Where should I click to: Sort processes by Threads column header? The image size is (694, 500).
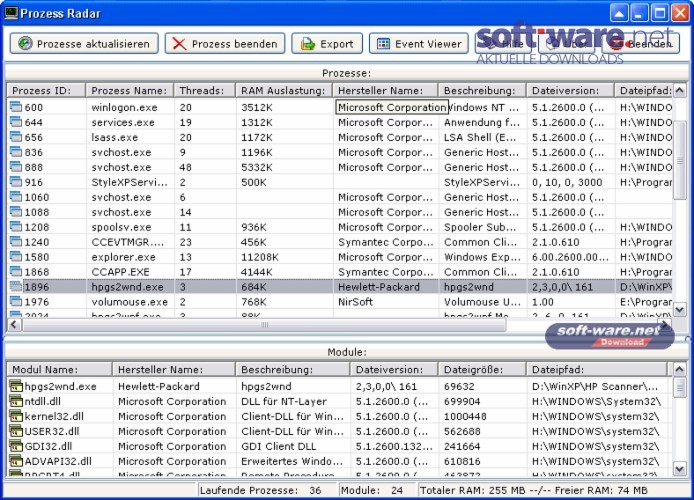(x=205, y=90)
